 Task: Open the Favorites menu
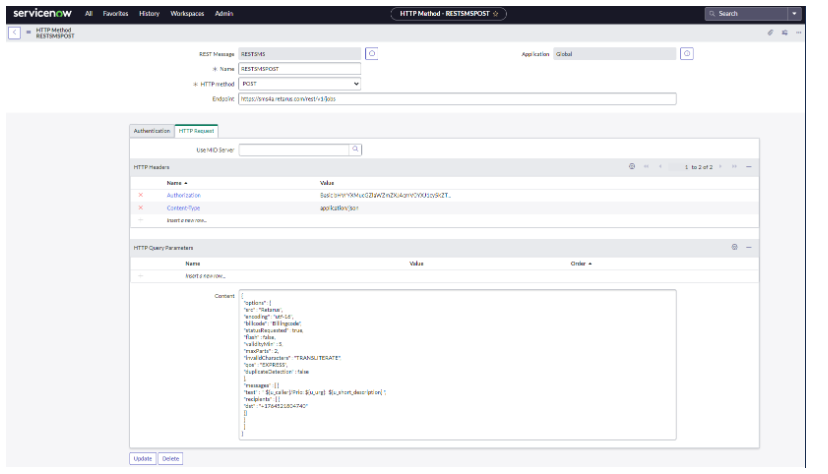[x=115, y=14]
